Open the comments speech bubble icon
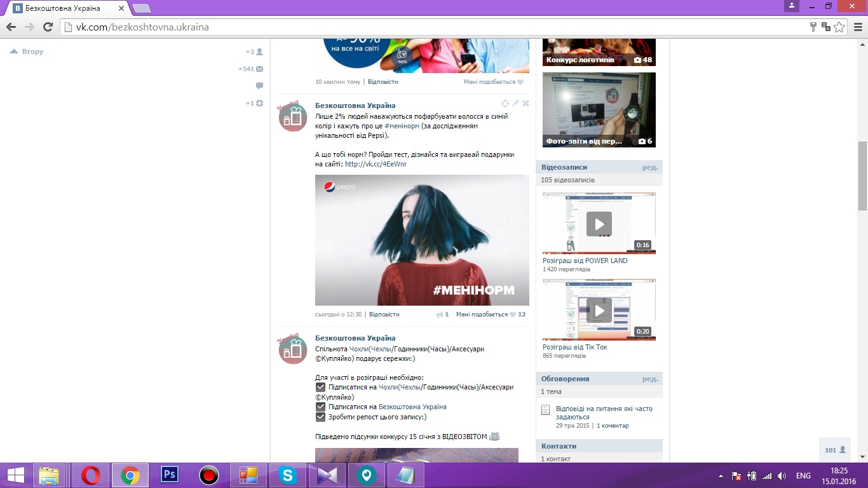Image resolution: width=868 pixels, height=488 pixels. pos(259,86)
